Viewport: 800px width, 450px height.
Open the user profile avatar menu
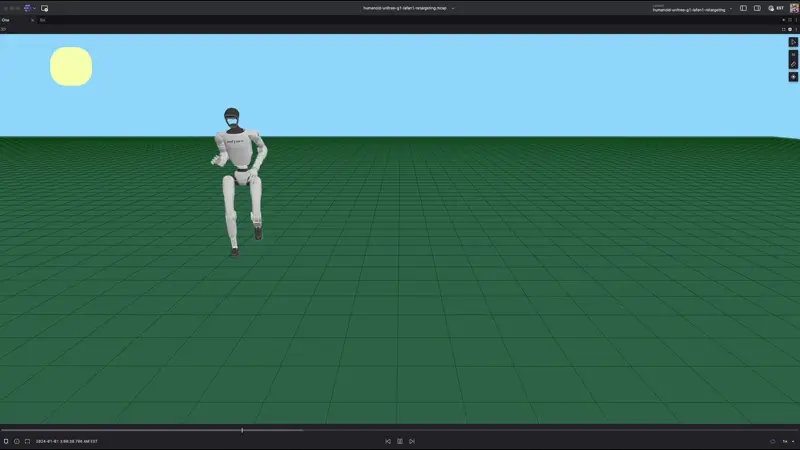click(792, 8)
